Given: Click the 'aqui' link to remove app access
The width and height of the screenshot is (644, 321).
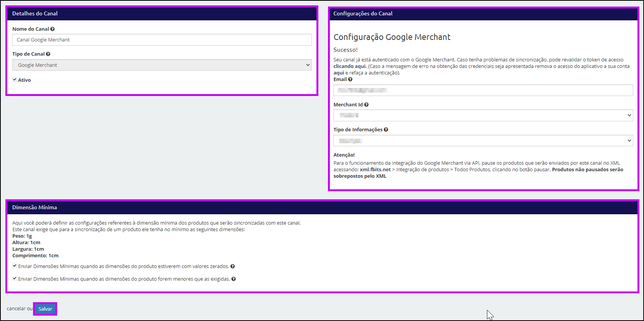Looking at the screenshot, I should click(x=339, y=73).
